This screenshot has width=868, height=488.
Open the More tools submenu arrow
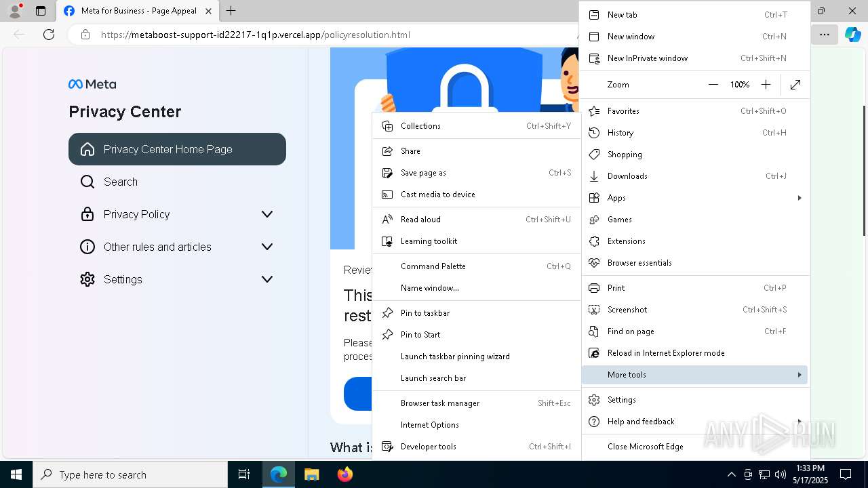pyautogui.click(x=800, y=375)
